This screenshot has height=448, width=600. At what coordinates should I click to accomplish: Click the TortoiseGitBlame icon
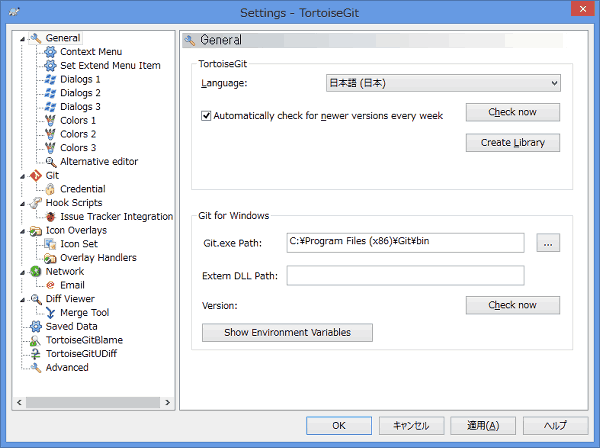tap(36, 340)
